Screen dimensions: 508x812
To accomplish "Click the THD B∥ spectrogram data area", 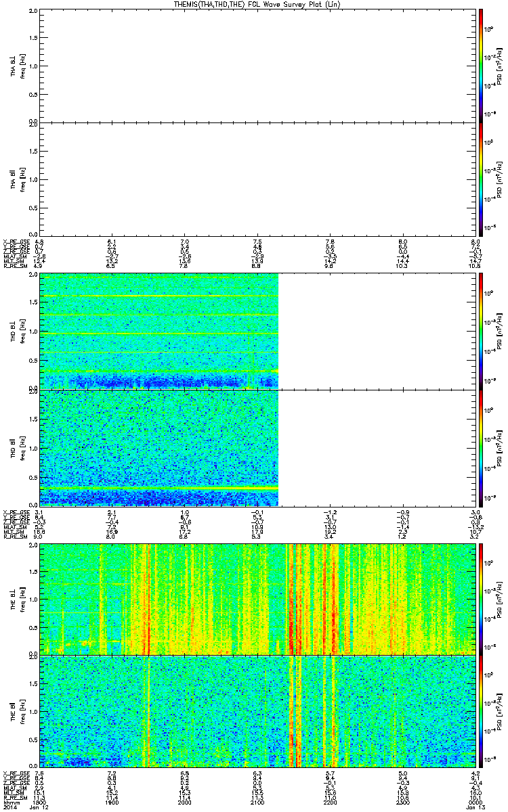I will click(159, 448).
